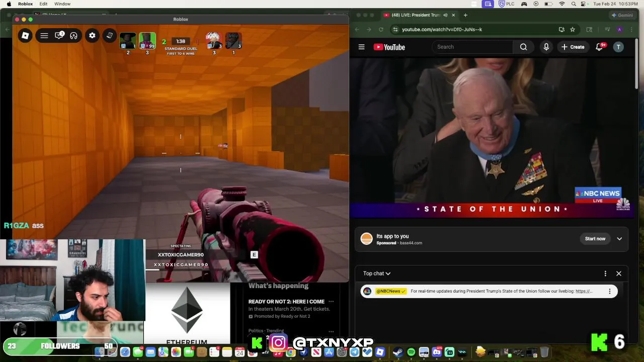This screenshot has width=644, height=362.
Task: Open the Chrome profile avatar A
Action: (x=620, y=29)
